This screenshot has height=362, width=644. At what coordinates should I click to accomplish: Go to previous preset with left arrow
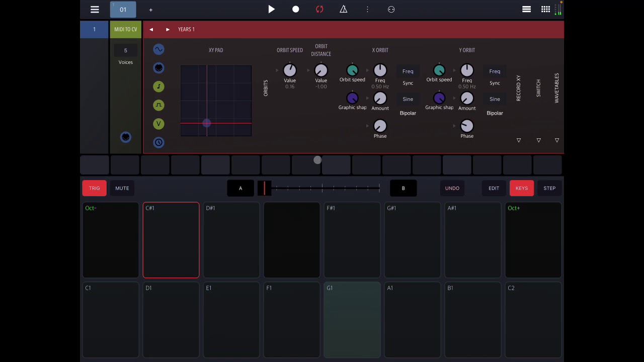(x=151, y=29)
